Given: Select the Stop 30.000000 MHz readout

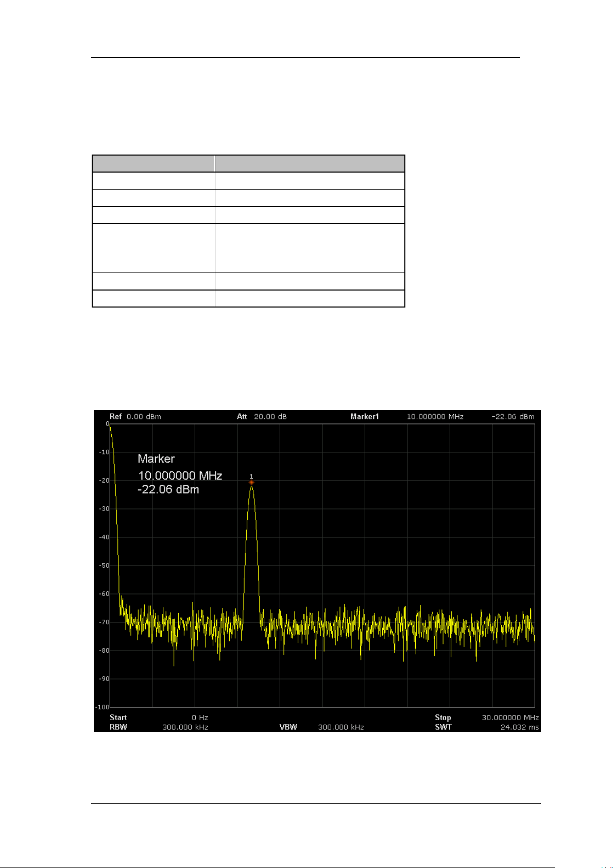Looking at the screenshot, I should click(487, 717).
